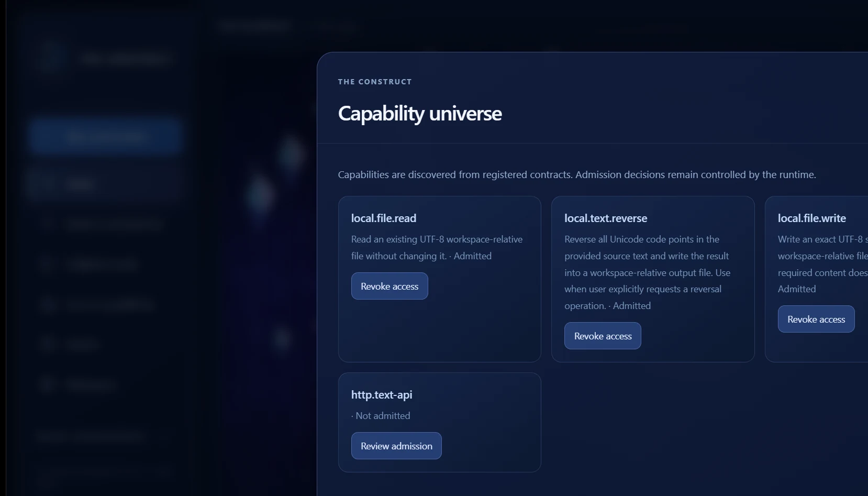Select the local.text.reverse card title
Image resolution: width=868 pixels, height=496 pixels.
coord(606,218)
